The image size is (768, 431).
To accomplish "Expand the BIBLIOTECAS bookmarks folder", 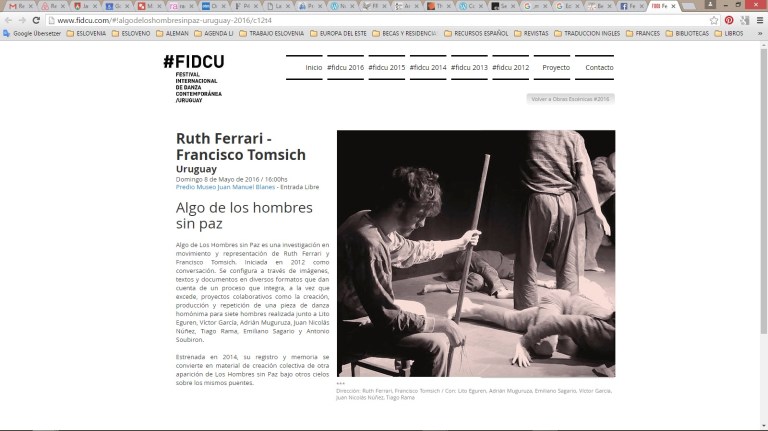I will pyautogui.click(x=686, y=33).
